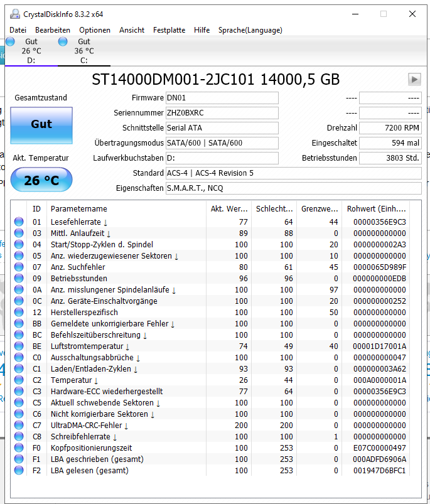Click the Akt. Wert column header

(229, 209)
